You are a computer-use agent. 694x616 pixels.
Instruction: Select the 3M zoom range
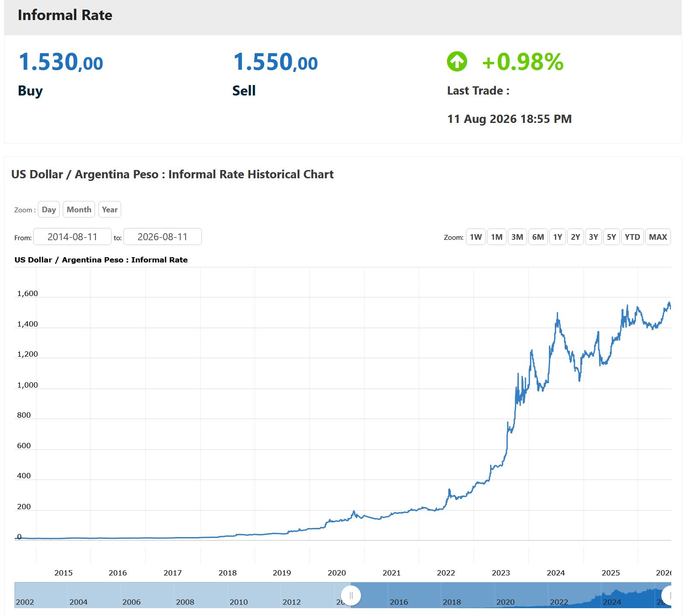pyautogui.click(x=517, y=237)
